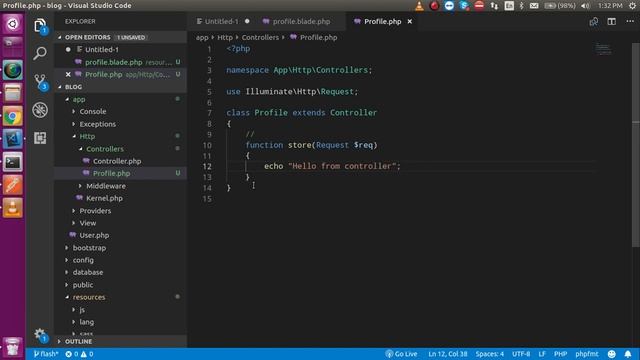
Task: Click Go Live in the status bar
Action: click(x=402, y=354)
